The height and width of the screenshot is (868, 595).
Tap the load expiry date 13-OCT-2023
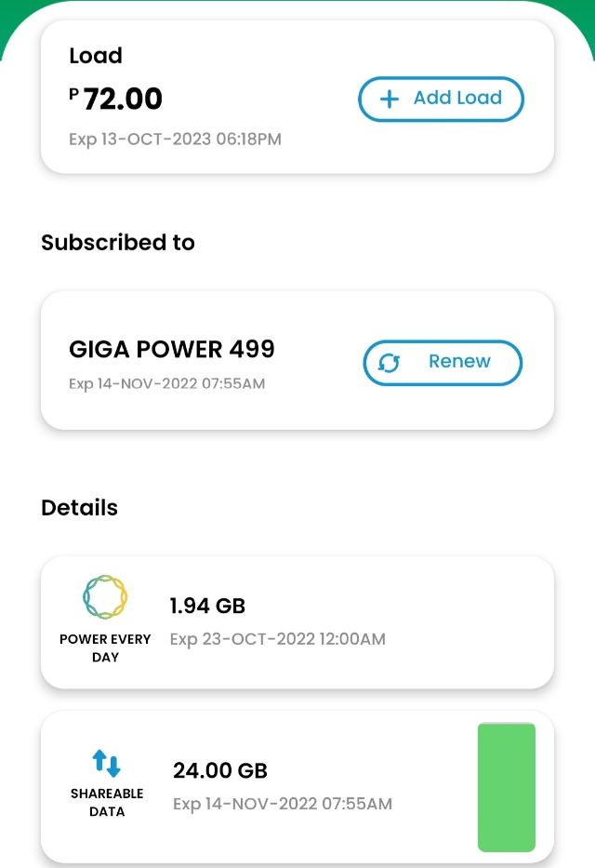point(156,139)
